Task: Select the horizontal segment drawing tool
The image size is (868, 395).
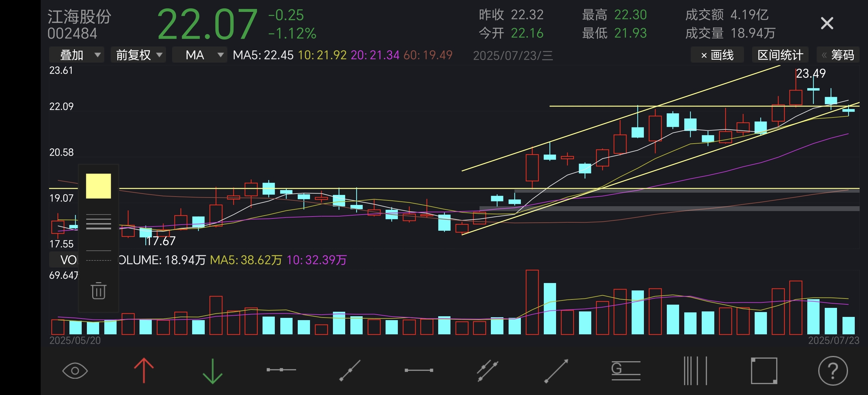Action: (419, 370)
